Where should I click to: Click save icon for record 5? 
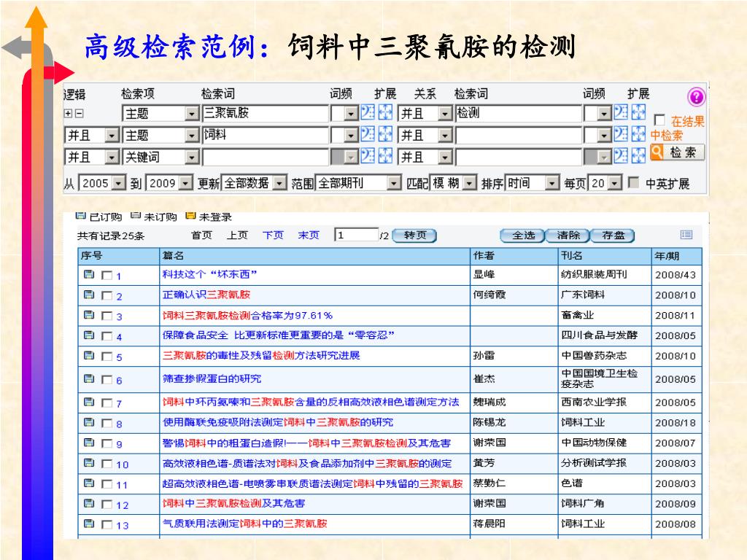89,355
